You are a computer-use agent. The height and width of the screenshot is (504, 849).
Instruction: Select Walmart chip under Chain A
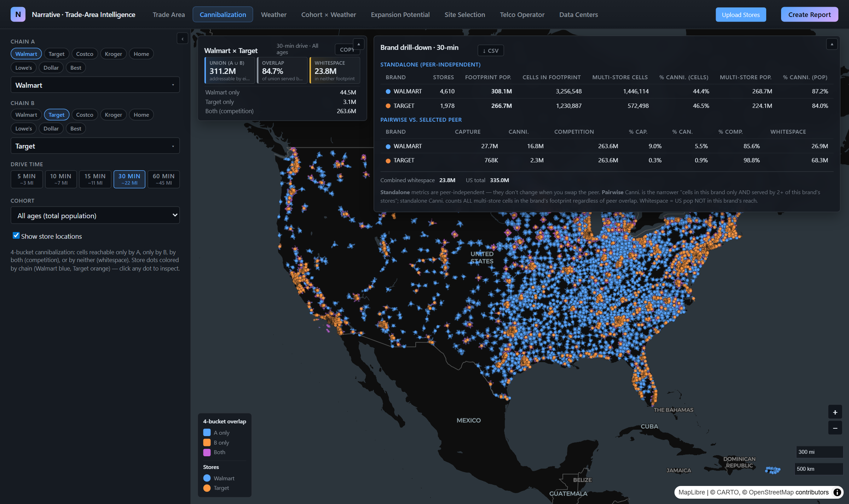pyautogui.click(x=26, y=54)
